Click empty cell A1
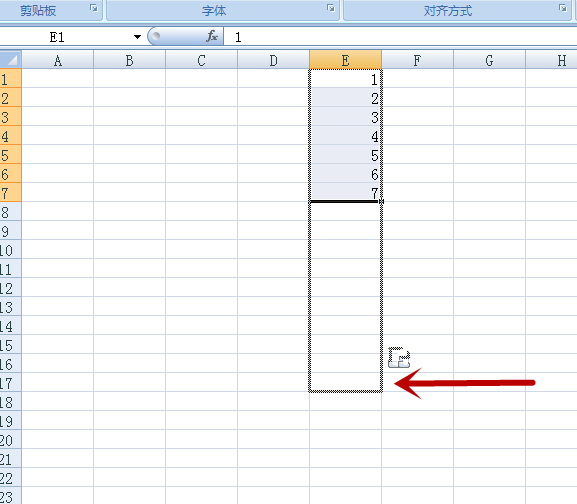The height and width of the screenshot is (504, 577). click(58, 79)
